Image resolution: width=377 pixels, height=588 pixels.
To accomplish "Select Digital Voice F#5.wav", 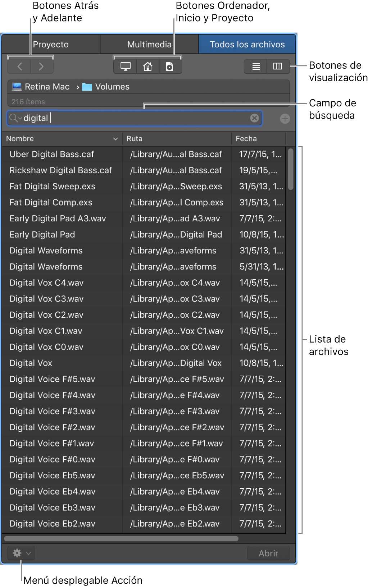I will [144, 379].
